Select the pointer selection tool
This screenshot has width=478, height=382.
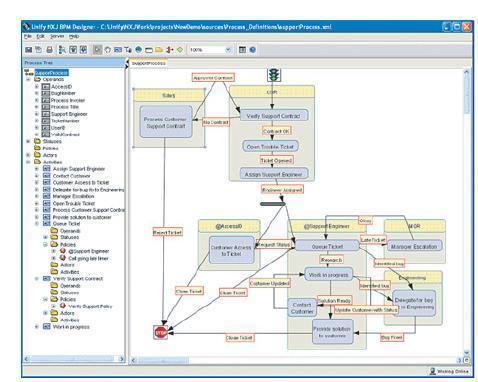[97, 50]
